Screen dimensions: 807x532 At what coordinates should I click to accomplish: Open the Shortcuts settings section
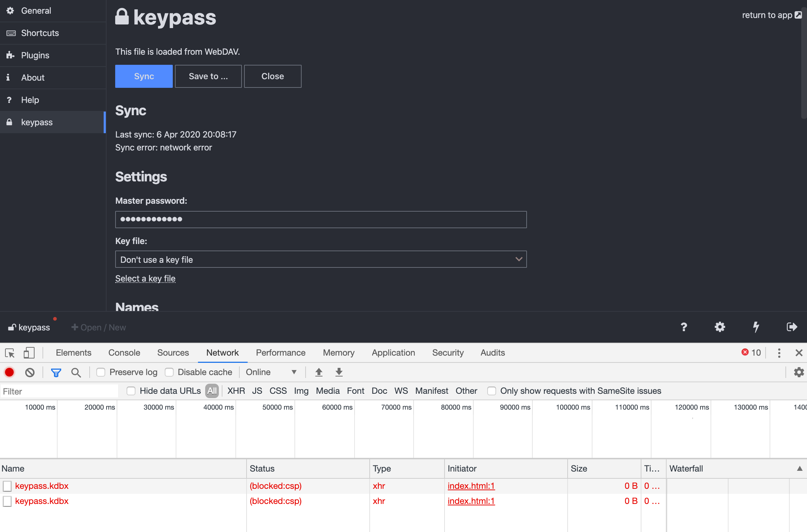pos(40,33)
